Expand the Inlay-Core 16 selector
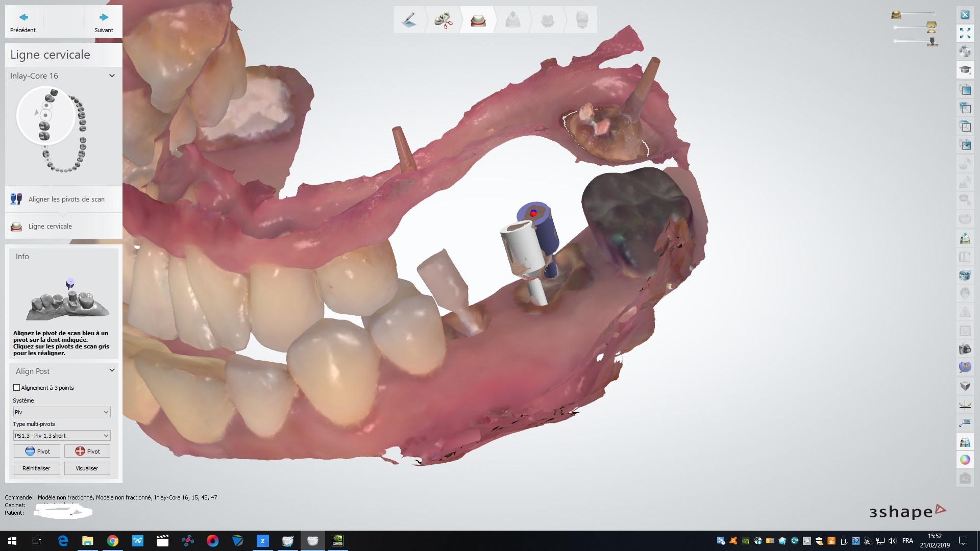This screenshot has width=980, height=551. [x=112, y=76]
